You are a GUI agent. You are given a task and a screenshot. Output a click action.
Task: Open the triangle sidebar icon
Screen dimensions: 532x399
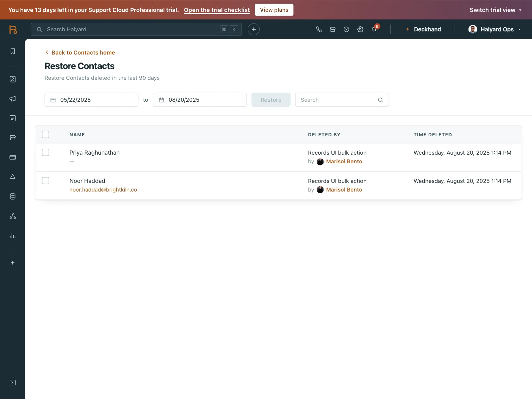pyautogui.click(x=13, y=177)
